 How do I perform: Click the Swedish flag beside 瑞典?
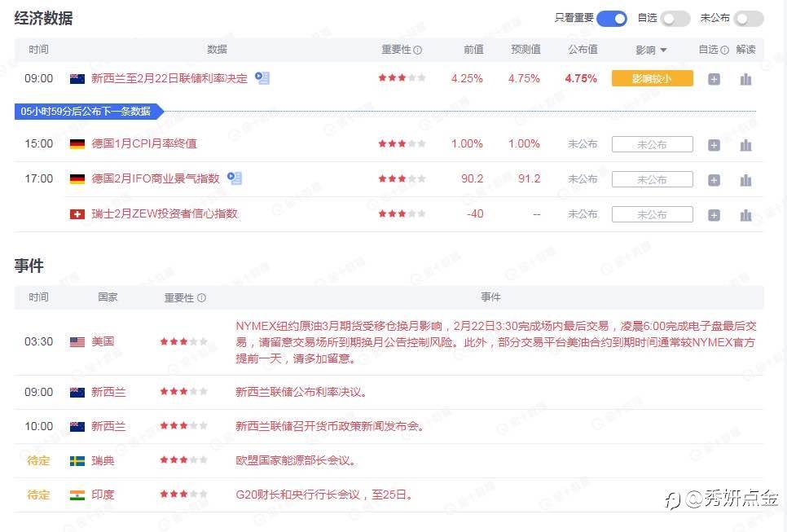click(77, 461)
